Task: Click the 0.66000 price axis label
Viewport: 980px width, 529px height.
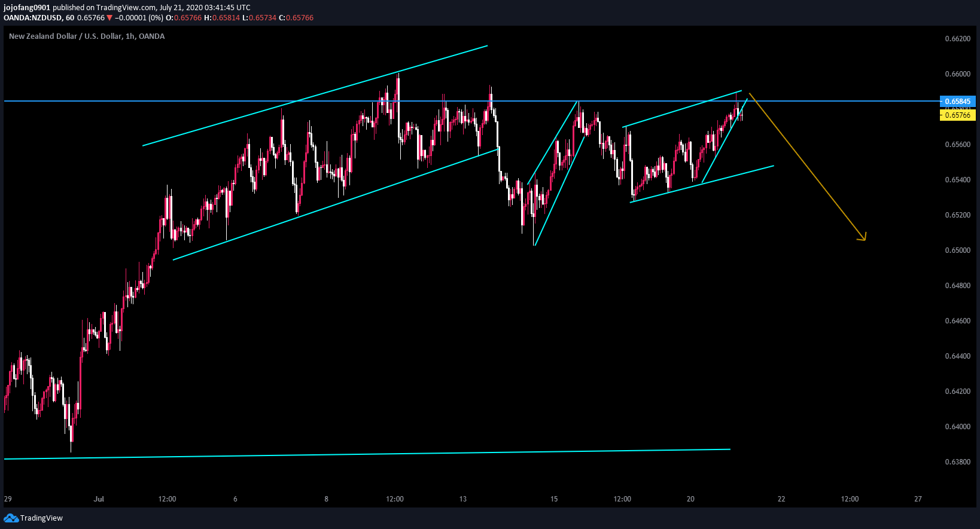Action: pyautogui.click(x=958, y=74)
